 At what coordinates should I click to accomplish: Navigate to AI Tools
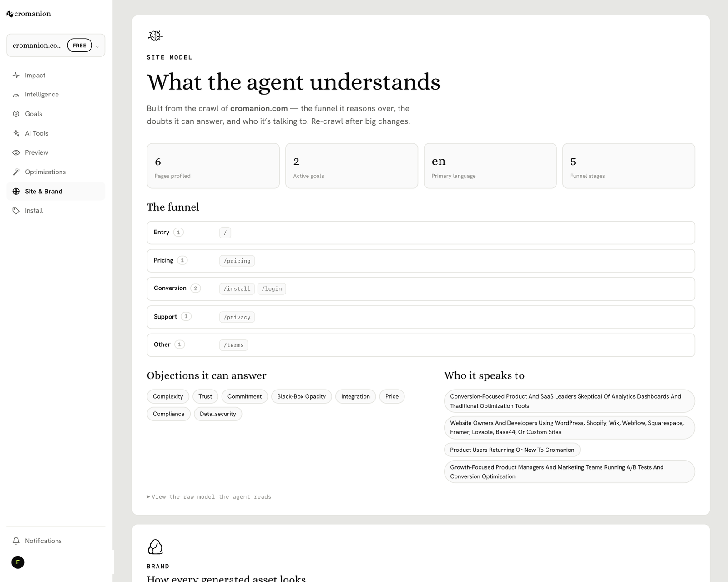[x=56, y=133]
